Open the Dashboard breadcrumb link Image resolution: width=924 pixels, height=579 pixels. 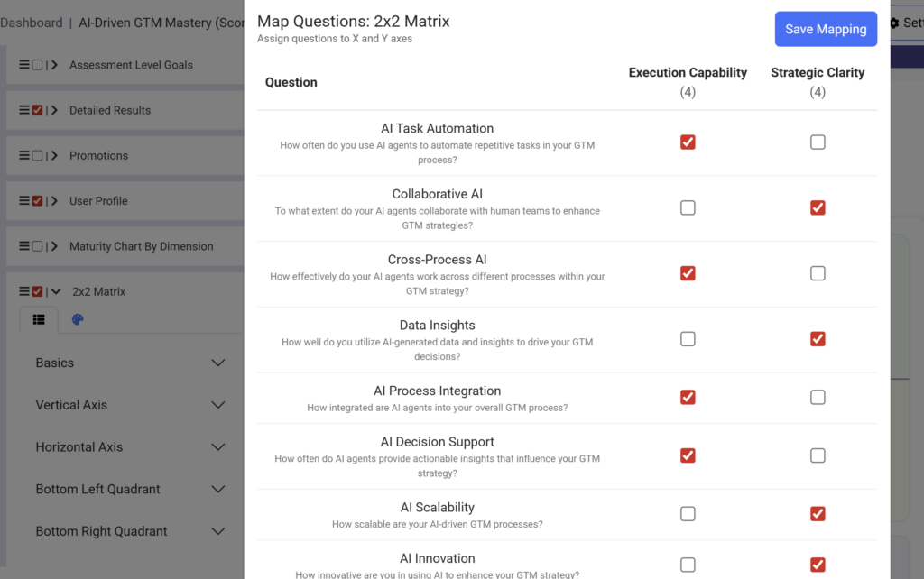coord(32,22)
